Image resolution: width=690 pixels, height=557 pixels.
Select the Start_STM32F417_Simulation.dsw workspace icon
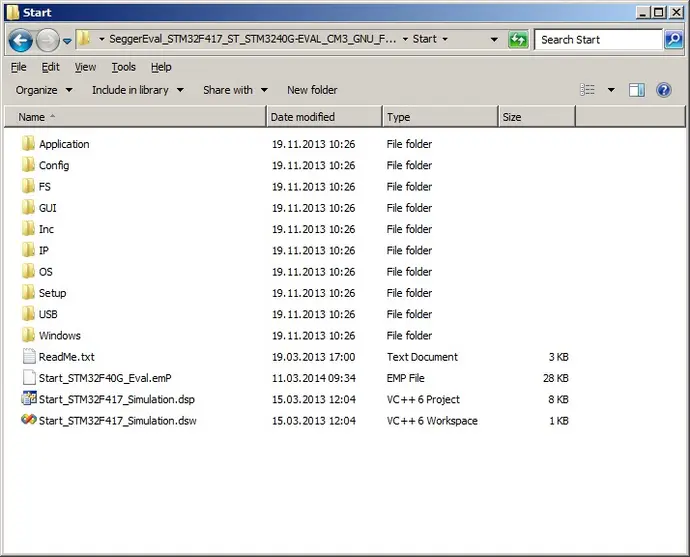click(x=28, y=421)
